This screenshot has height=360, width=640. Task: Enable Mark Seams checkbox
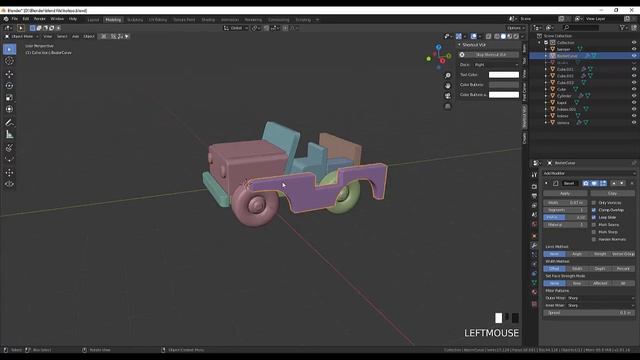click(594, 224)
